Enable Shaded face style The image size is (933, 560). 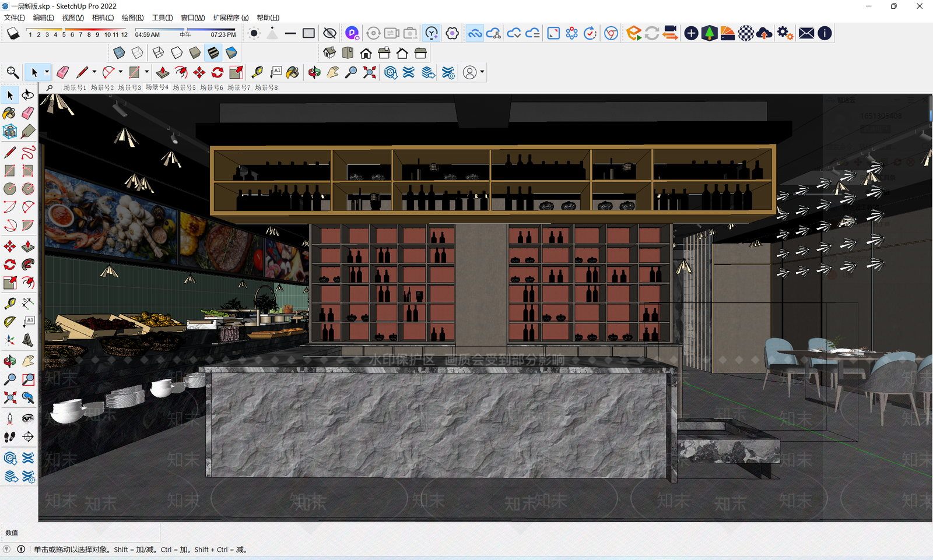(x=195, y=53)
